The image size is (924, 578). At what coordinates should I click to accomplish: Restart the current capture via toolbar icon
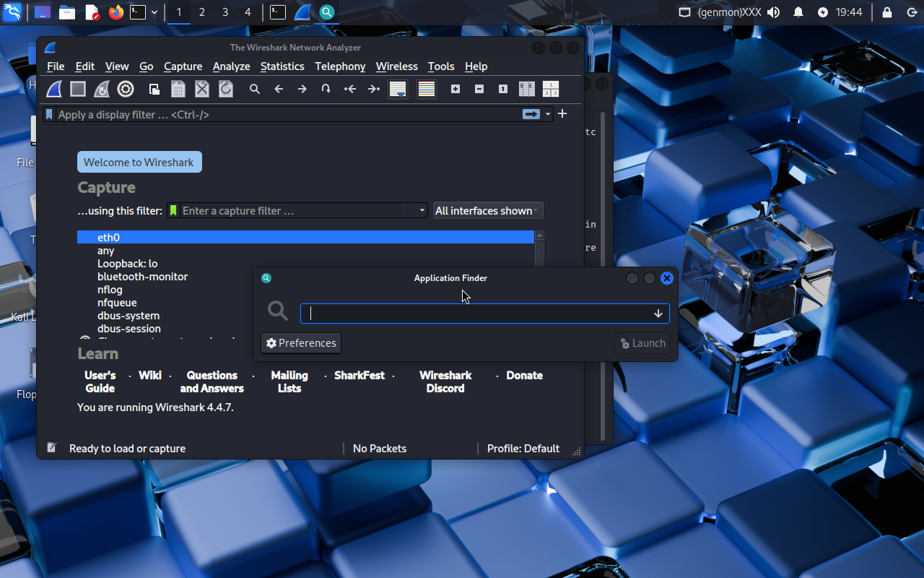coord(102,89)
